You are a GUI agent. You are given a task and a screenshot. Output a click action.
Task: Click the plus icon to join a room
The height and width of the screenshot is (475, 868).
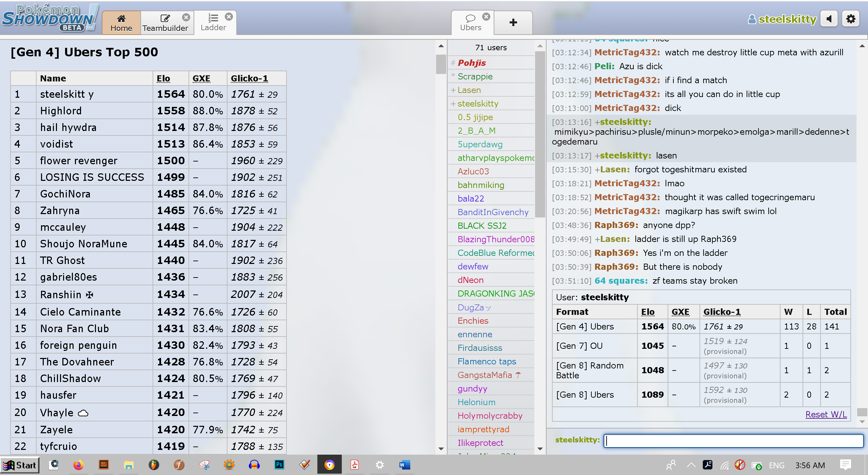513,22
